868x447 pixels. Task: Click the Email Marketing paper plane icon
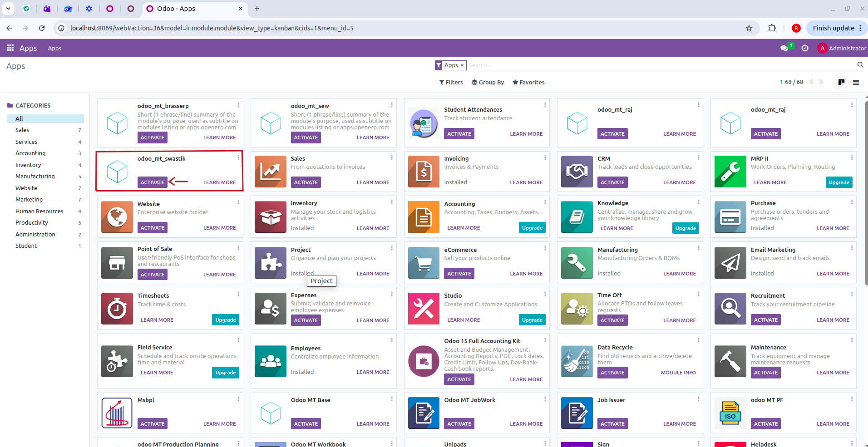730,263
